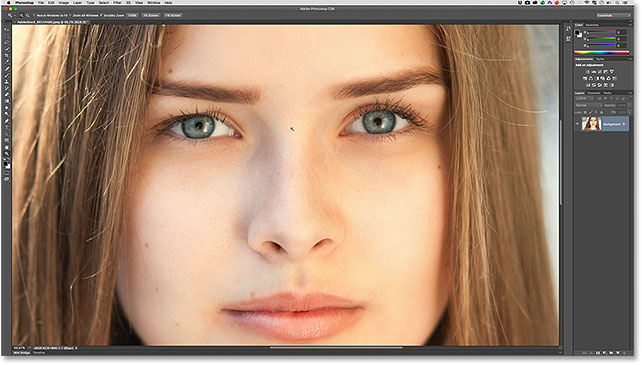Click the color spectrum ramp bar
The width and height of the screenshot is (642, 365).
(x=601, y=52)
